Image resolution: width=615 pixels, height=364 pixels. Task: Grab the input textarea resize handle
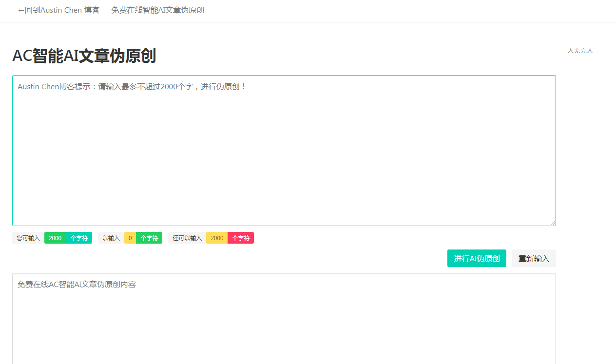553,223
